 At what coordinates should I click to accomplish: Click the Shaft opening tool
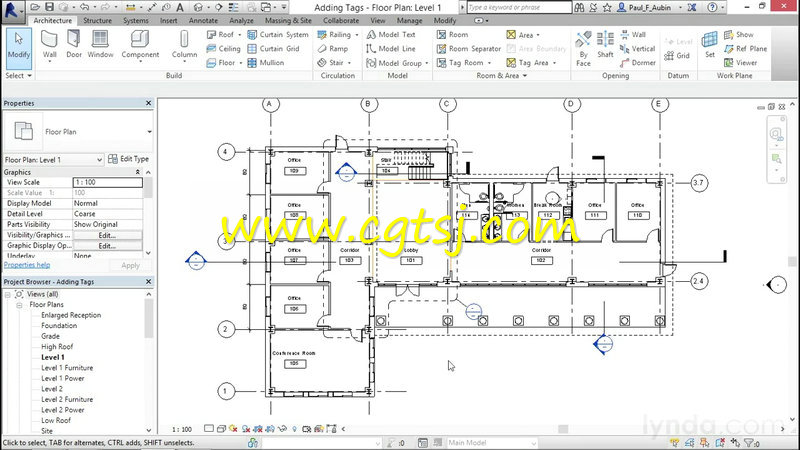(x=605, y=45)
